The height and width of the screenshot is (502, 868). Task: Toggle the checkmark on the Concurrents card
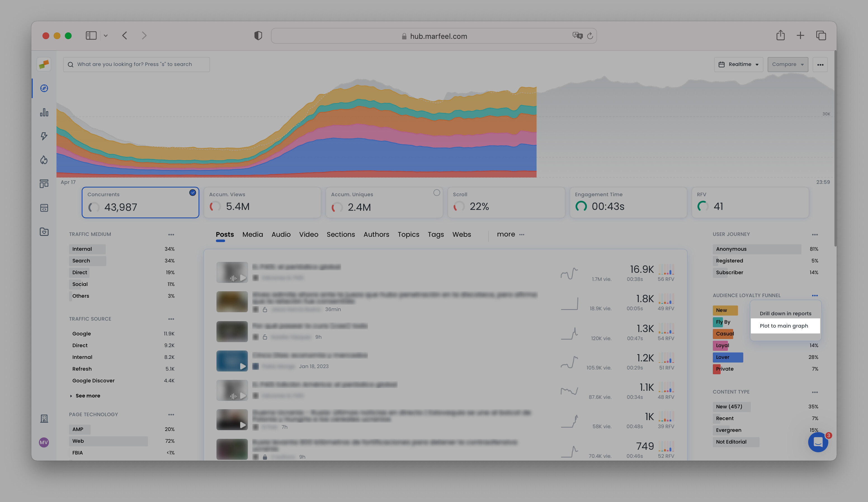[x=193, y=193]
